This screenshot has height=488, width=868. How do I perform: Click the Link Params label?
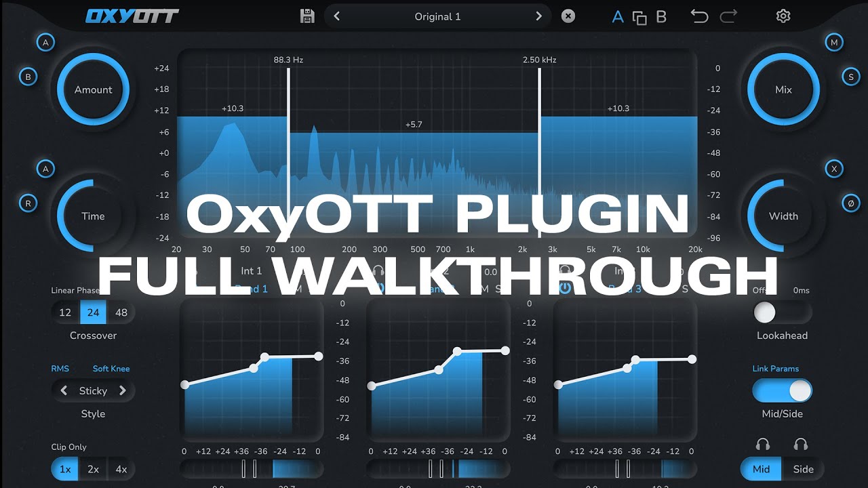[x=776, y=369]
